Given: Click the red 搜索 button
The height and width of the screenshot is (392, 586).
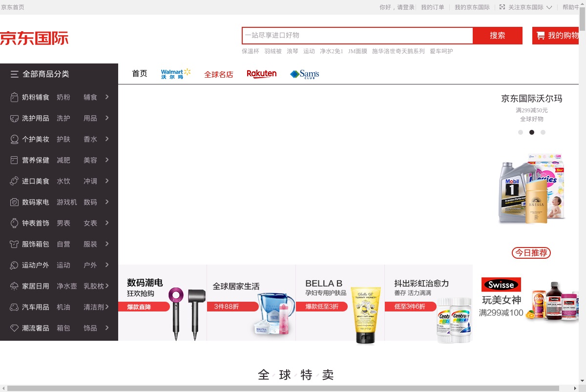Looking at the screenshot, I should (x=498, y=36).
